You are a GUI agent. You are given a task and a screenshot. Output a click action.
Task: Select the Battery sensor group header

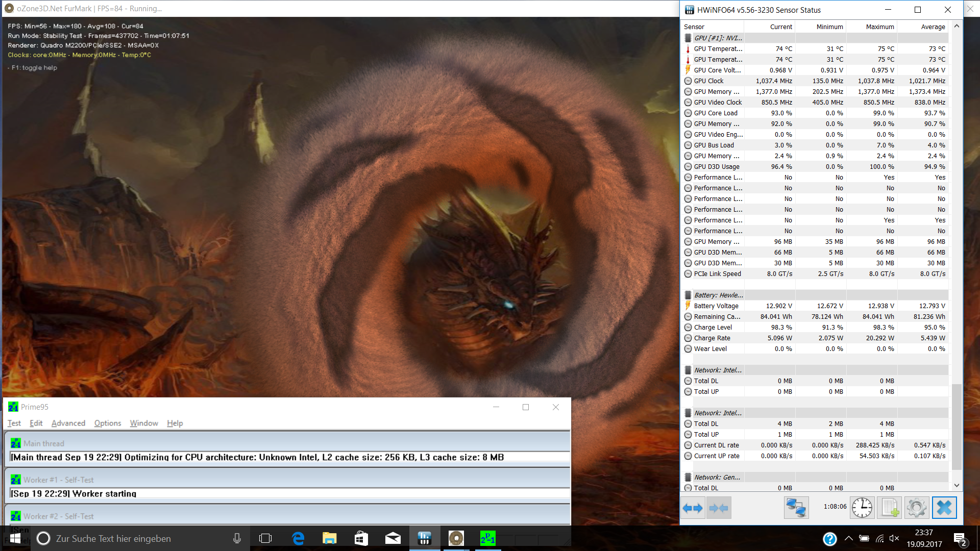click(718, 295)
